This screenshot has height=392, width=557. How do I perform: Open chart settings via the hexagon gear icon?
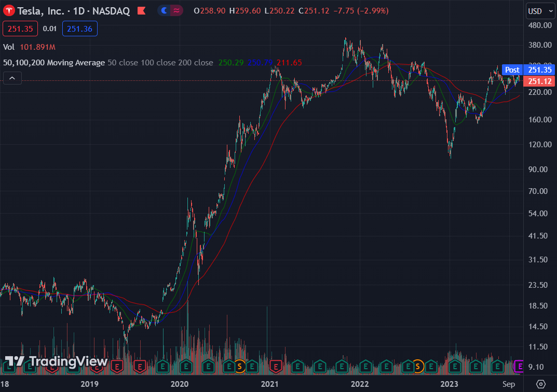click(x=541, y=384)
